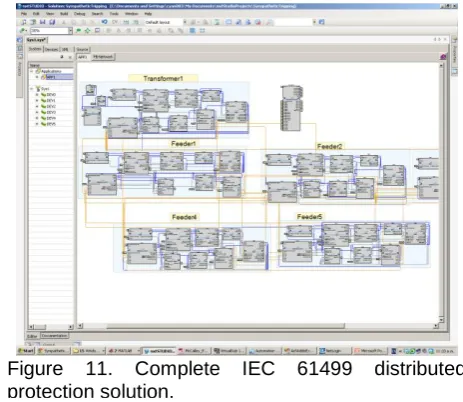
Task: Open the zoom percentage combo box
Action: [x=51, y=31]
